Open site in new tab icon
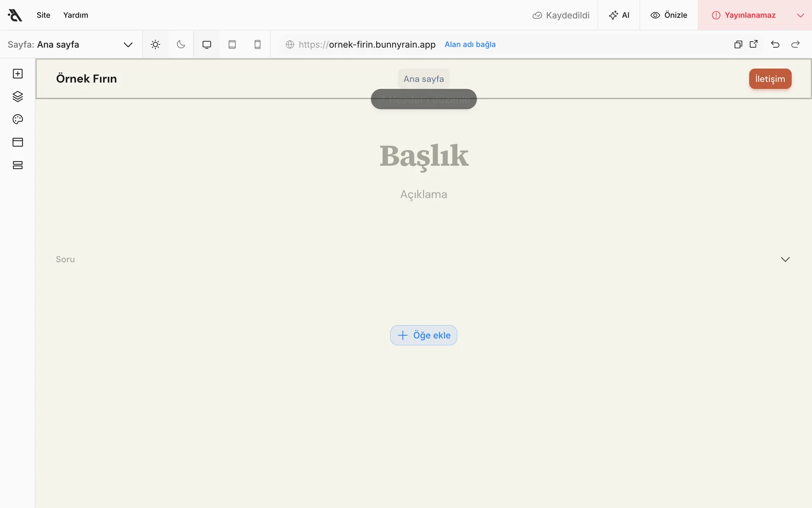The width and height of the screenshot is (812, 508). [754, 44]
